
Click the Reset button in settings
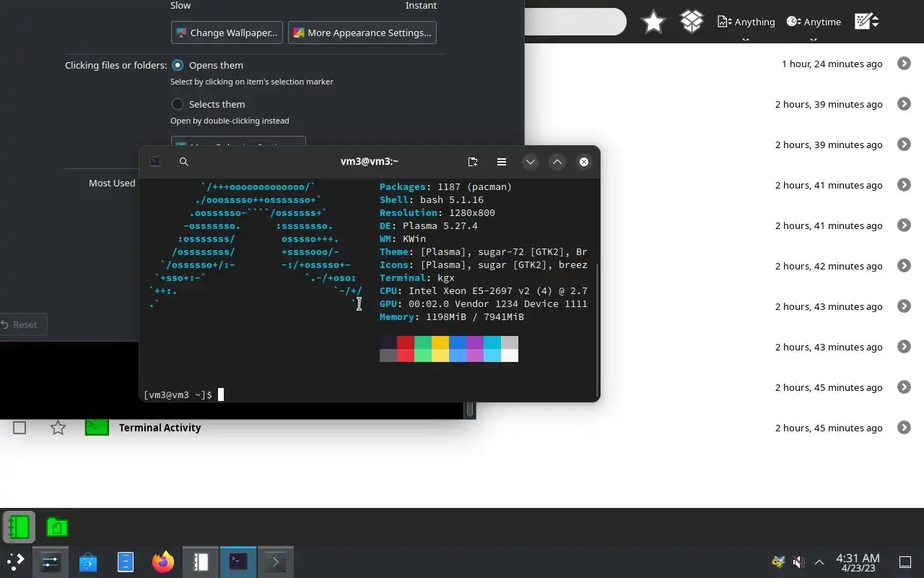coord(20,324)
